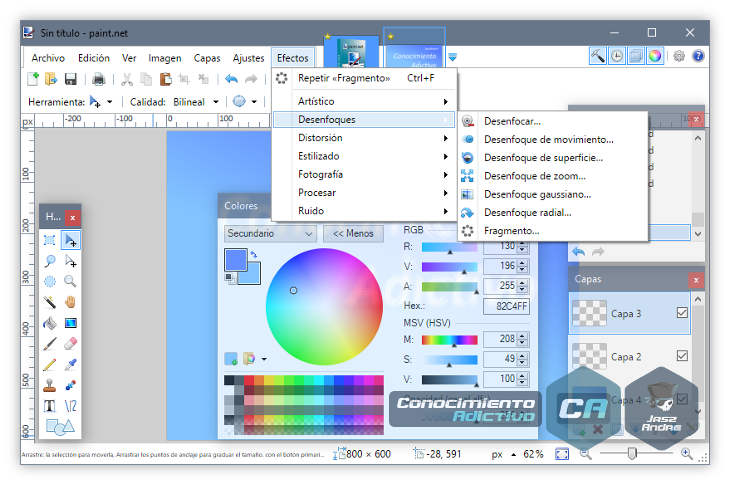Toggle the Tools window button
Viewport: 730px width, 485px height.
(x=598, y=56)
